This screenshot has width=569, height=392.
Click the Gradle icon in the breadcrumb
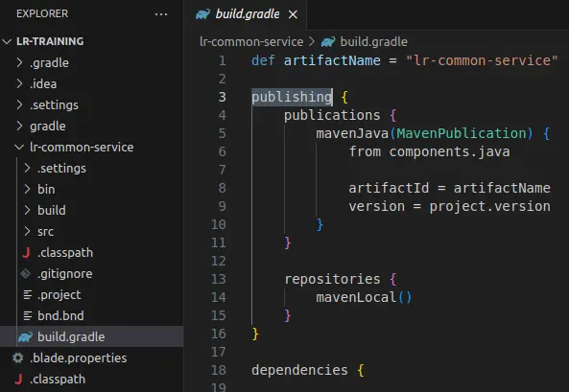[328, 42]
